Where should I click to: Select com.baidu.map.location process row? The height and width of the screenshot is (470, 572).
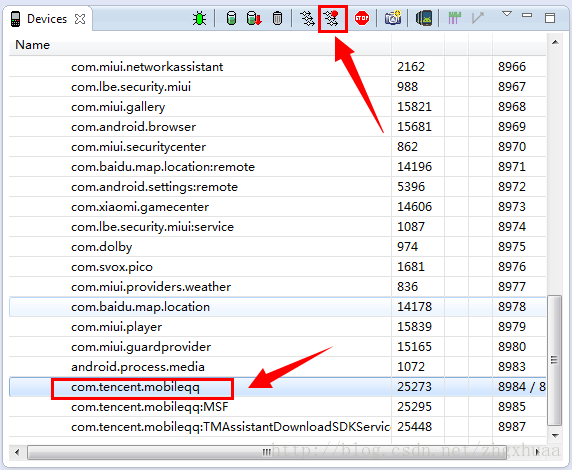click(277, 307)
